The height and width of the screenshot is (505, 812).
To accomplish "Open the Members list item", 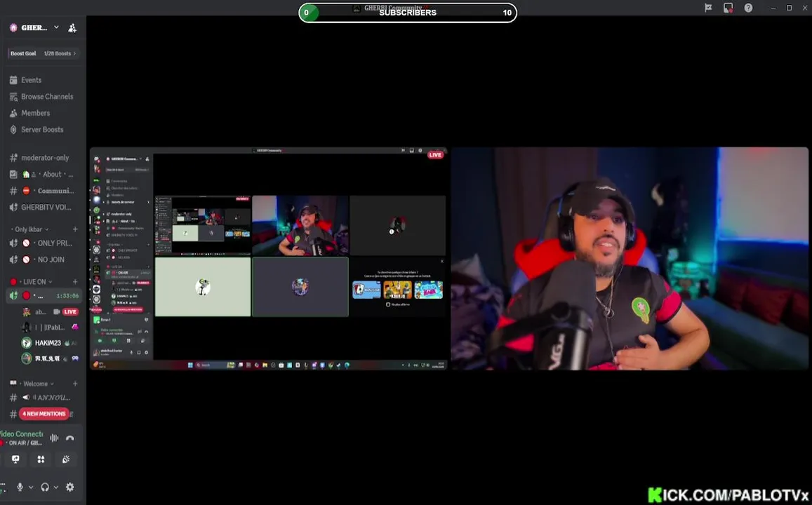I will pos(35,114).
